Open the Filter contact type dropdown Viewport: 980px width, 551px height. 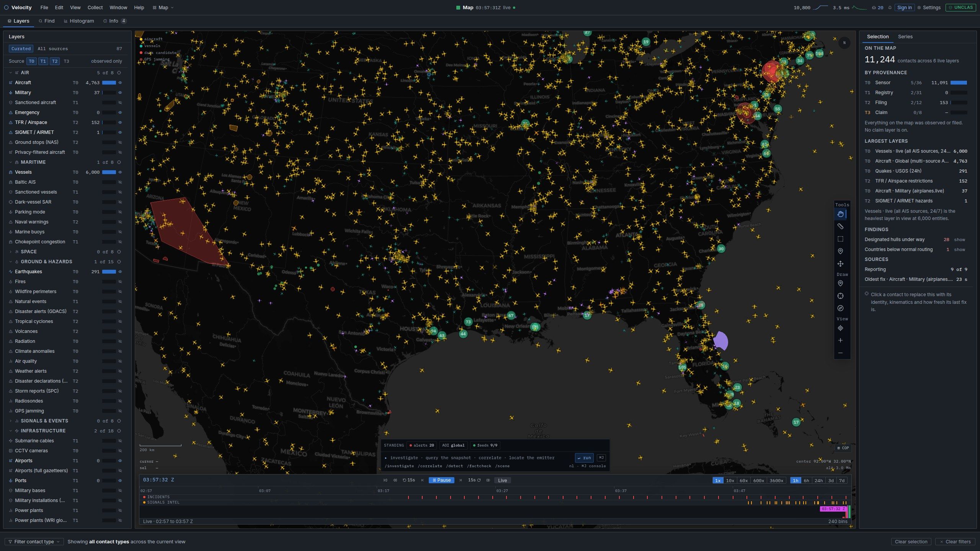coord(34,542)
